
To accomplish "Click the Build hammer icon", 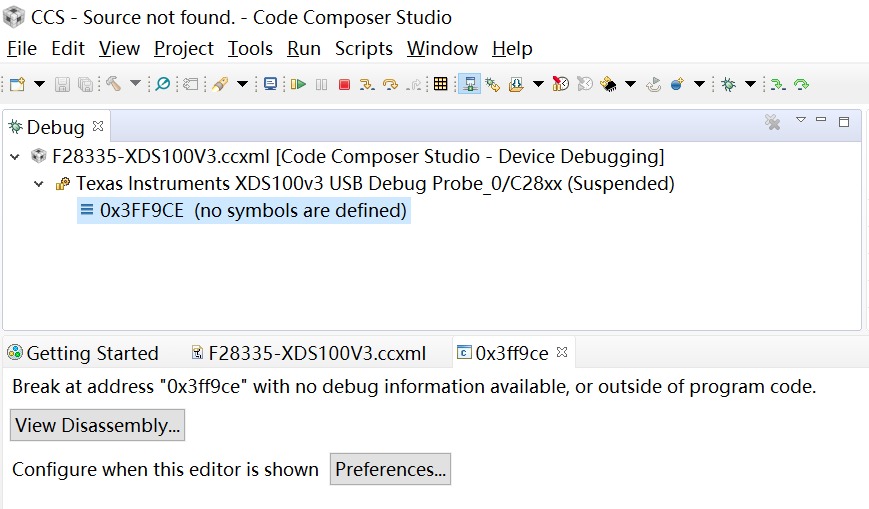I will pos(113,85).
